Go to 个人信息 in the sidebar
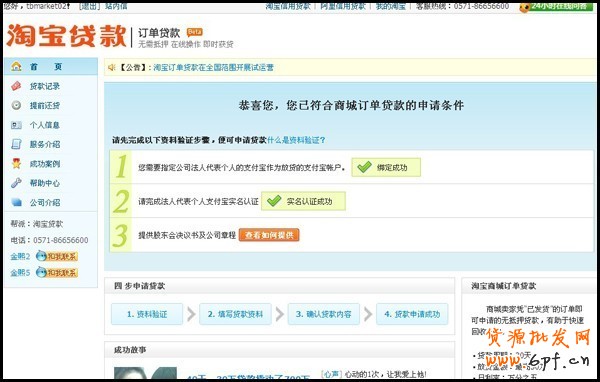600x382 pixels. 45,125
